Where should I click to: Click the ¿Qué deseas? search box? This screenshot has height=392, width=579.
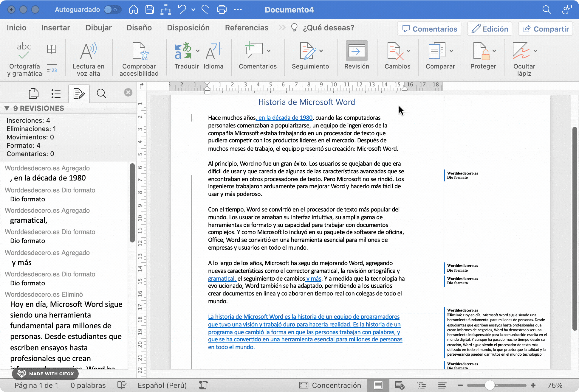pos(329,28)
